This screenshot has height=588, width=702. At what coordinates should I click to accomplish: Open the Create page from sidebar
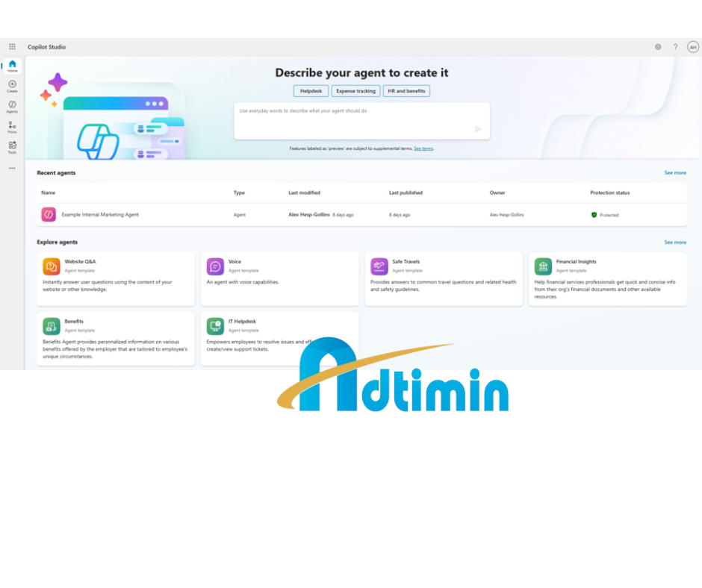tap(12, 86)
